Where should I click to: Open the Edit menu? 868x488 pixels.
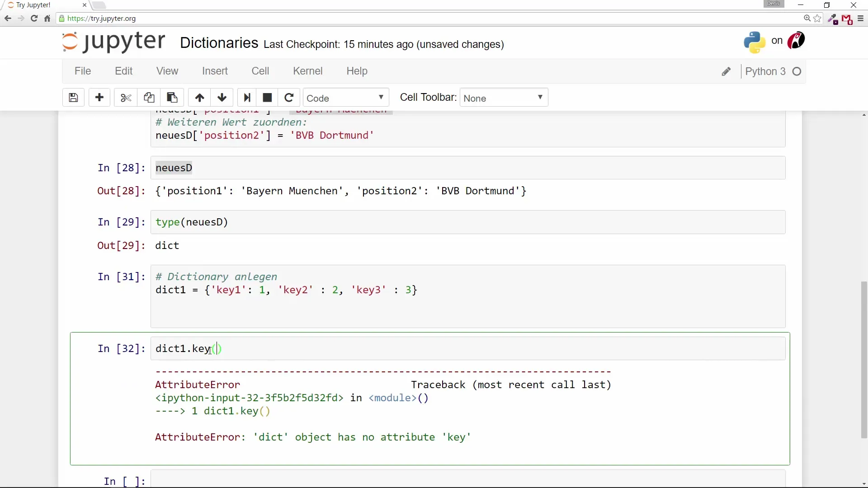tap(123, 71)
